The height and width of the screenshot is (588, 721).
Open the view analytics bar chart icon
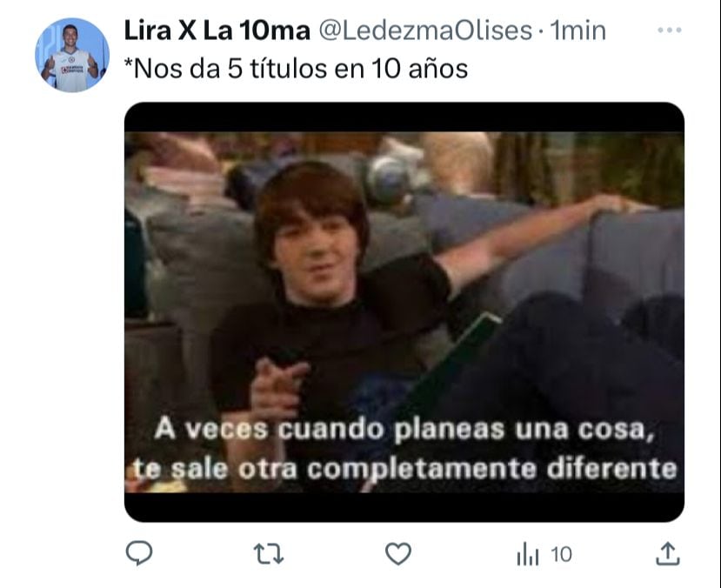tap(527, 554)
